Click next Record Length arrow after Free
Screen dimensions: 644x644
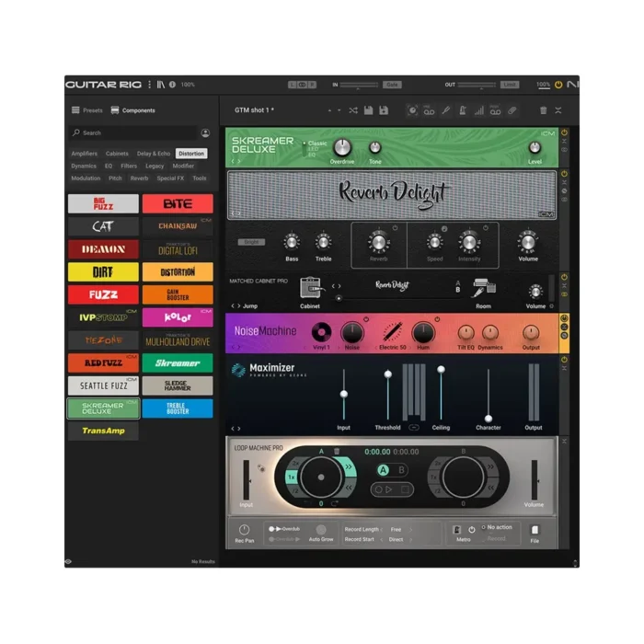(x=410, y=530)
